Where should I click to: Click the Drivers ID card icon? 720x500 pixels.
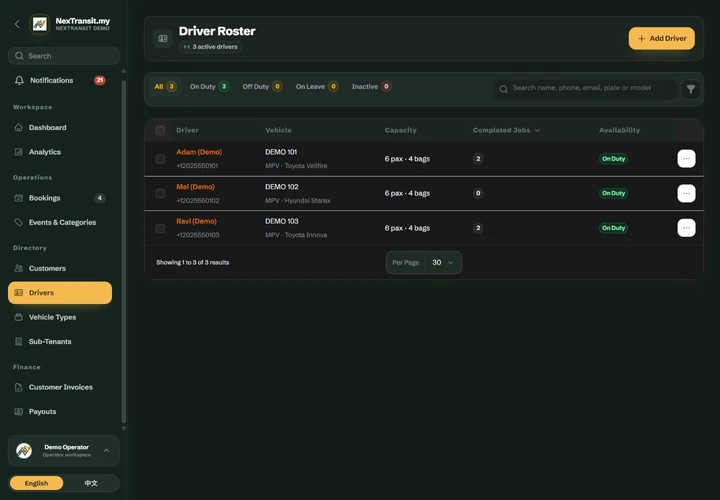[18, 292]
